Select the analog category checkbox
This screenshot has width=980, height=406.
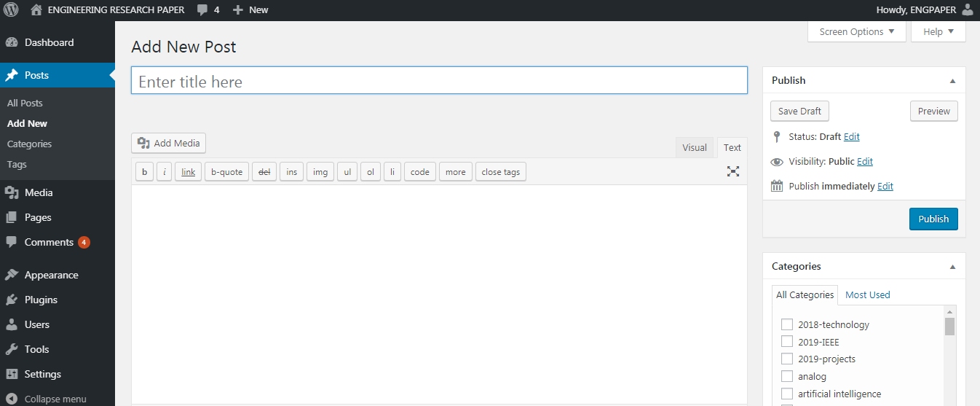[786, 376]
